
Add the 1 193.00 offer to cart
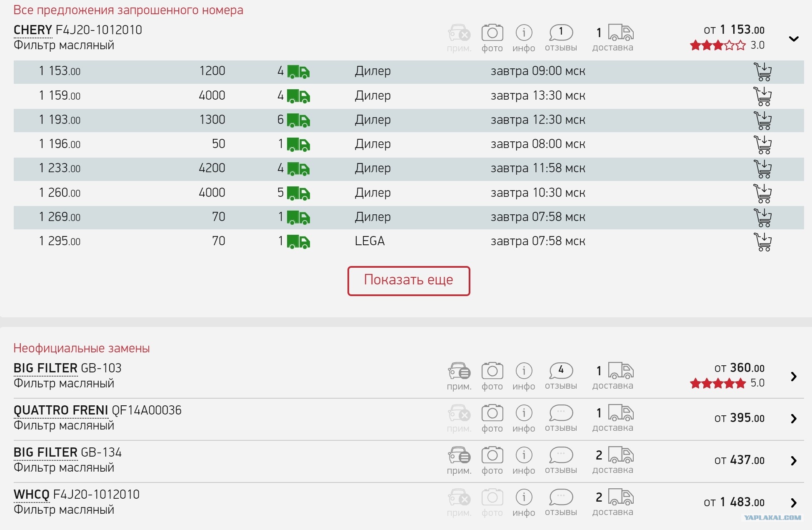pos(762,121)
